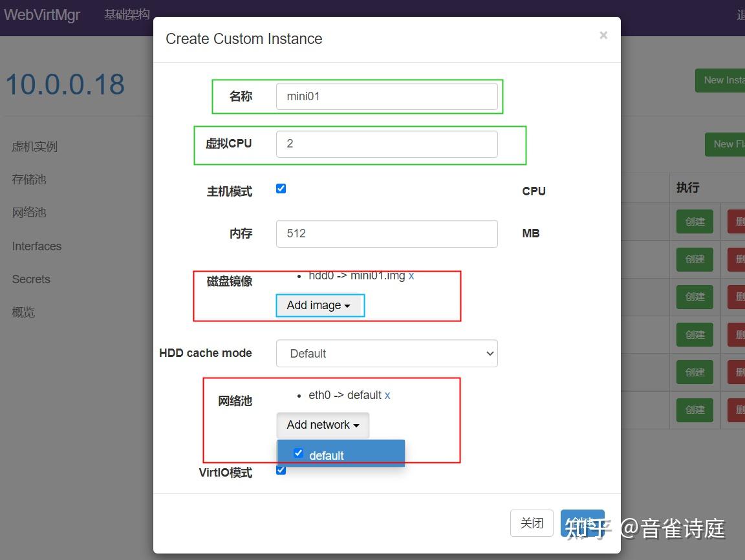Open the 基础架构 top menu
This screenshot has width=745, height=560.
coord(127,14)
